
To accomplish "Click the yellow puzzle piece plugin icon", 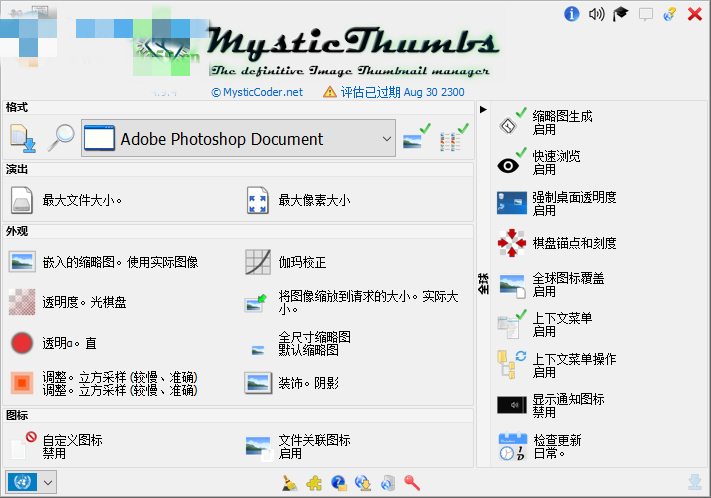I will pos(314,483).
